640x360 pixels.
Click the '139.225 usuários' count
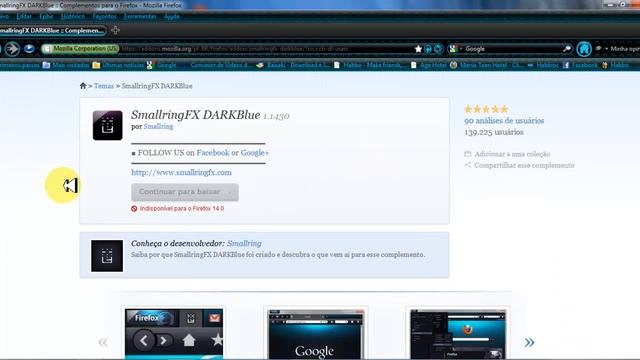click(x=493, y=132)
